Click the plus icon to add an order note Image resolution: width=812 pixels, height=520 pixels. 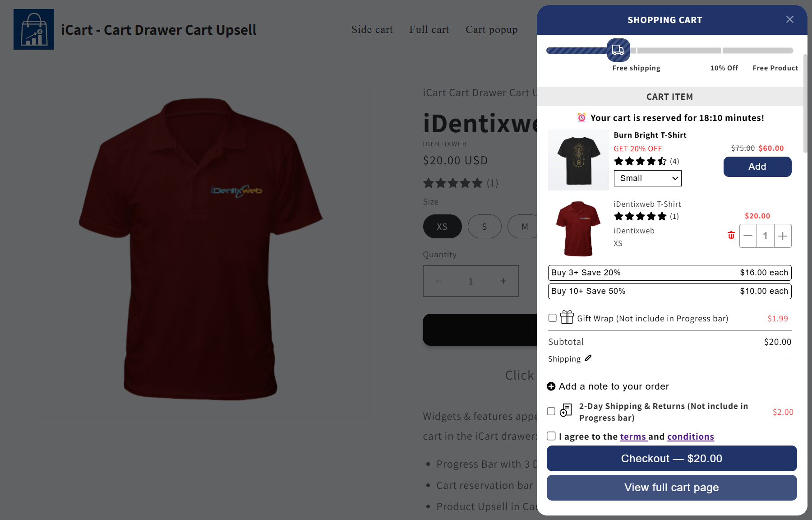(x=551, y=386)
